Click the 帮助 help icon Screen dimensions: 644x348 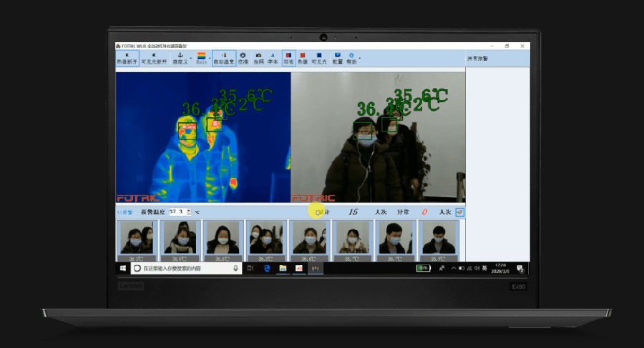click(x=351, y=59)
